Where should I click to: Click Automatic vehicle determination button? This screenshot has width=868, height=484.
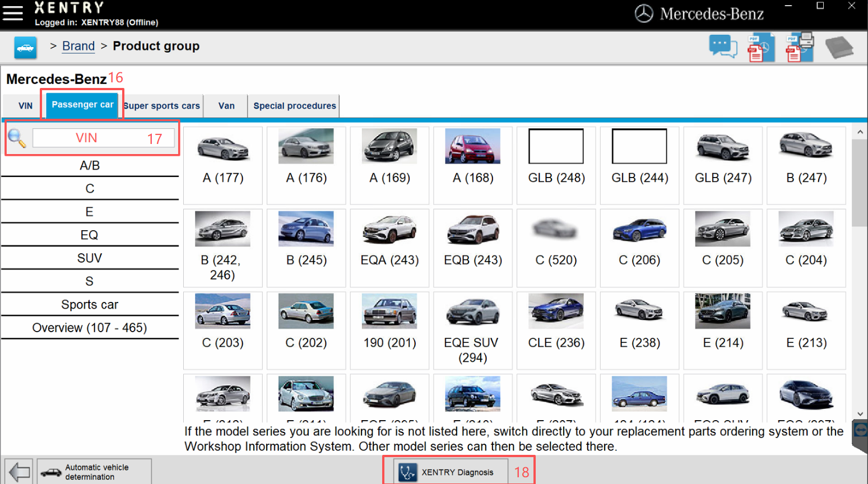coord(94,472)
